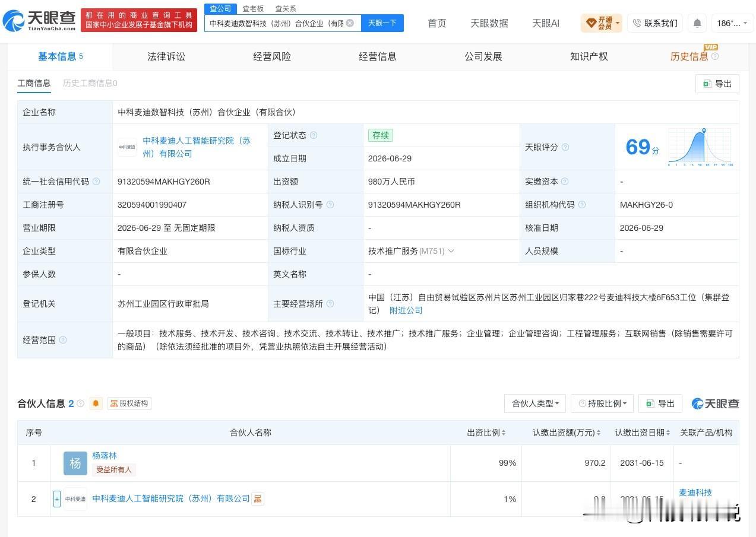Select the 知识产权 tab
Image resolution: width=756 pixels, height=537 pixels.
(589, 56)
